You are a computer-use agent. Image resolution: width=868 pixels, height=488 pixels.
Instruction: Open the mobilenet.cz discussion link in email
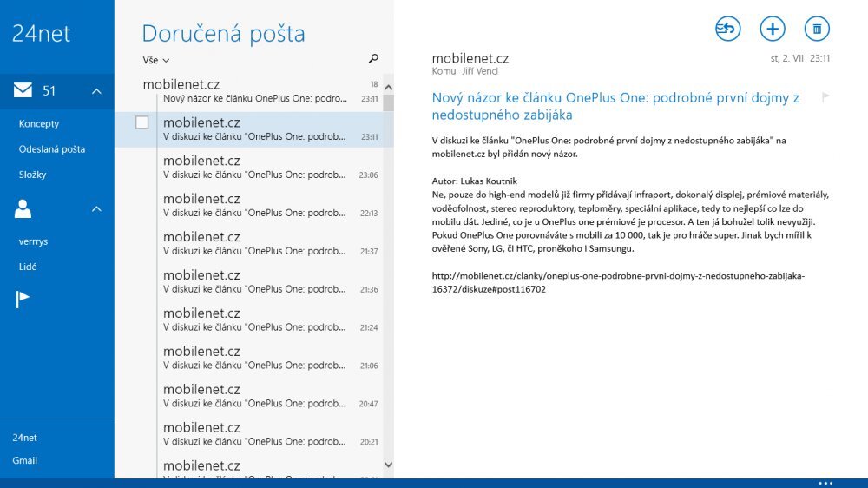click(x=617, y=282)
